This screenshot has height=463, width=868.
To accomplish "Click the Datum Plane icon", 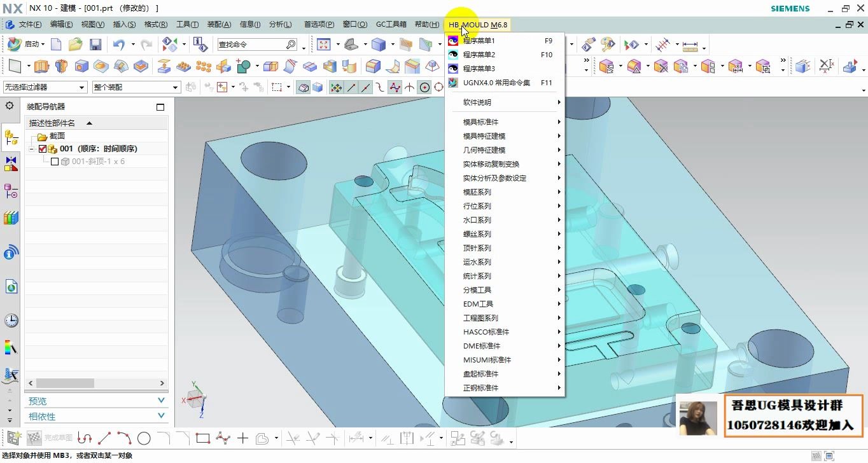I will point(15,66).
